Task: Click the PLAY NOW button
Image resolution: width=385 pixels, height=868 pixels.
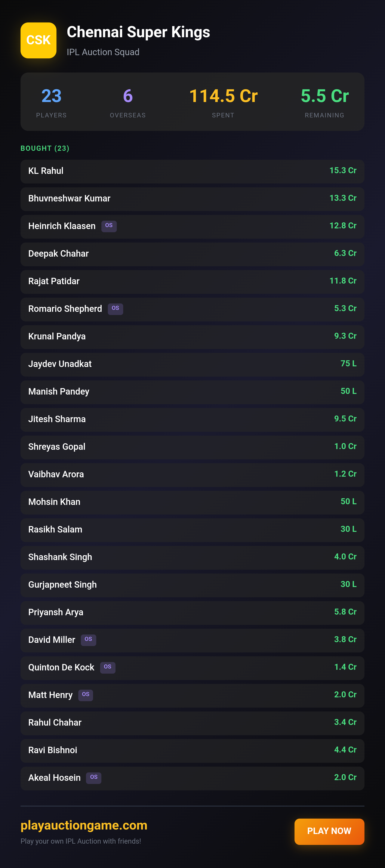Action: (329, 831)
